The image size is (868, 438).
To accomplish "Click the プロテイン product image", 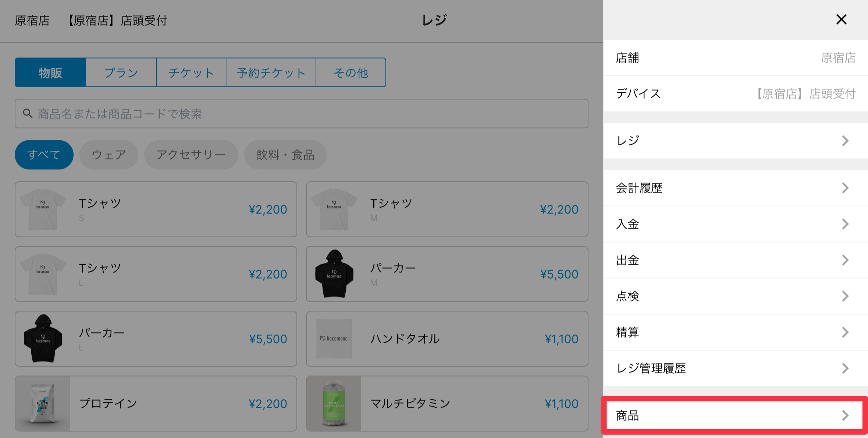I will coord(43,403).
